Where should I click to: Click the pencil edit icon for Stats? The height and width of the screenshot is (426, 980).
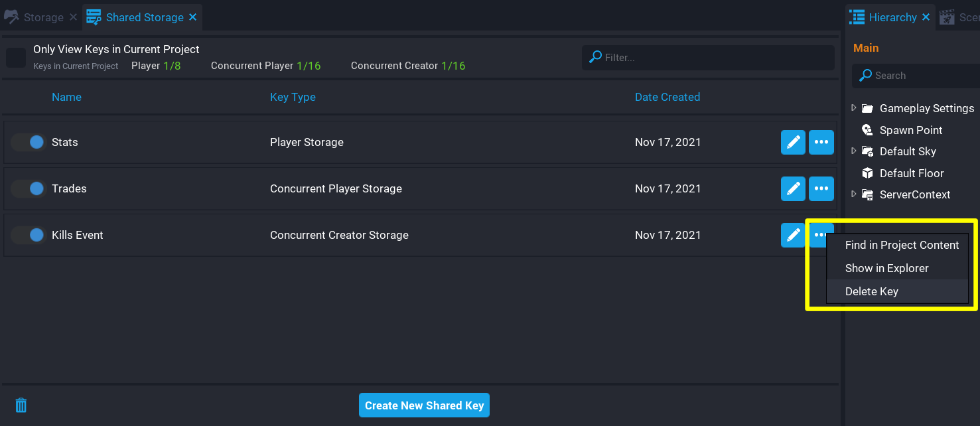(x=793, y=142)
